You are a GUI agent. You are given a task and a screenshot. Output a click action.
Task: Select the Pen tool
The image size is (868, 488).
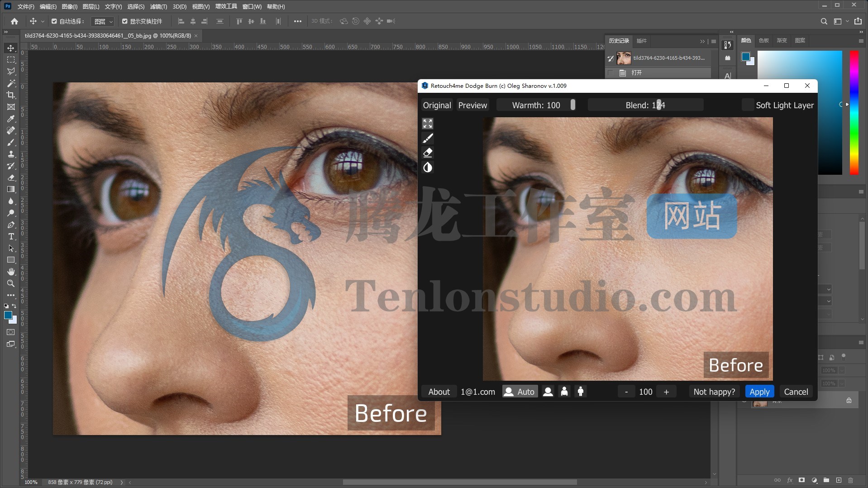coord(11,225)
